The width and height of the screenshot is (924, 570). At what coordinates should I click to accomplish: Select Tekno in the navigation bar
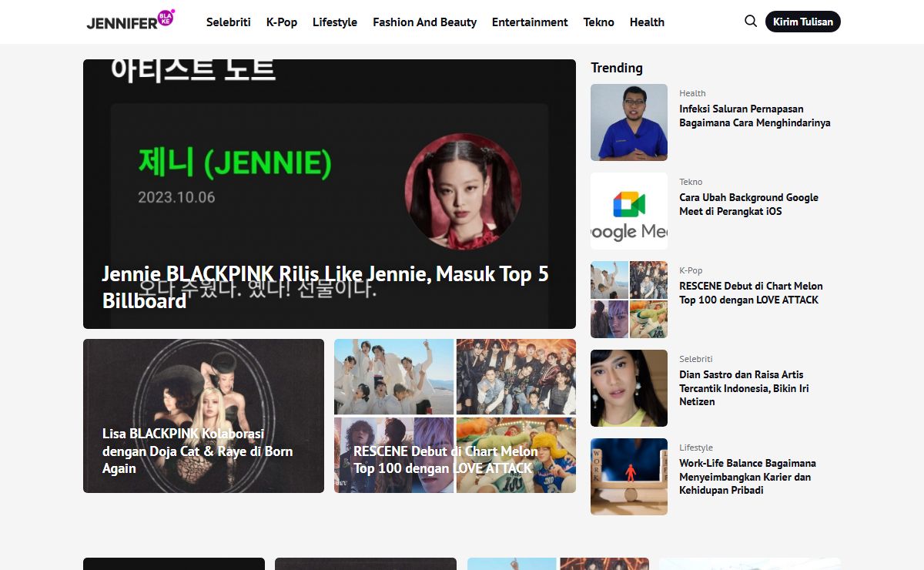(599, 22)
